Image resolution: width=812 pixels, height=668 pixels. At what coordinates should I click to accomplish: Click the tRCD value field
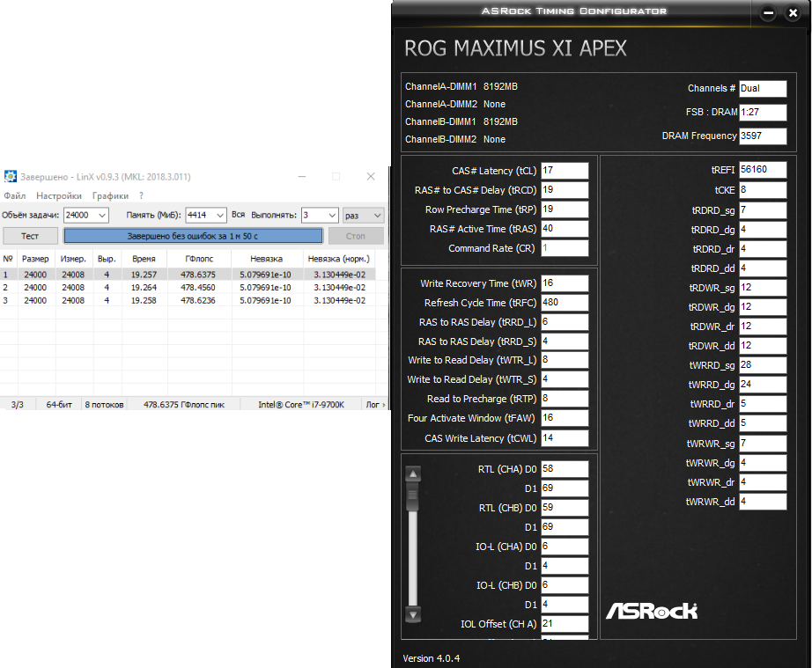click(x=565, y=190)
